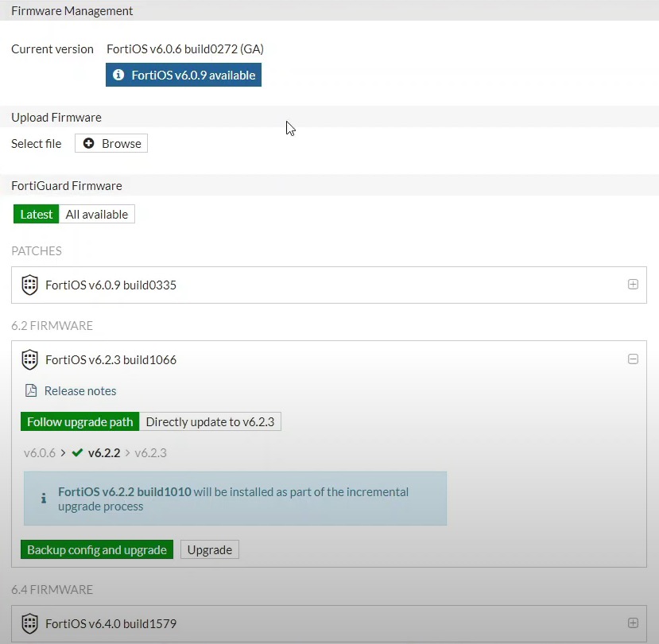Expand the FortiOS v6.4.0 build1579 entry
659x644 pixels.
(x=633, y=623)
